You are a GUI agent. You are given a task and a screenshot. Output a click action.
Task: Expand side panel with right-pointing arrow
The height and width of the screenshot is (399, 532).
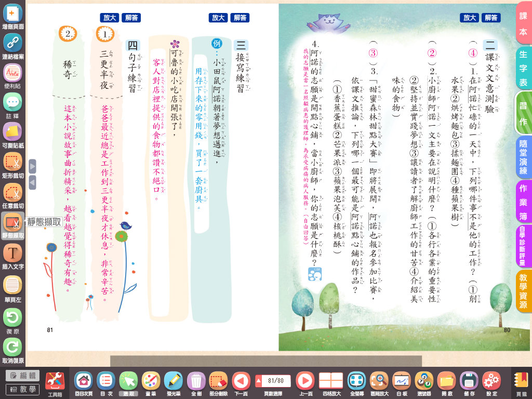(33, 167)
